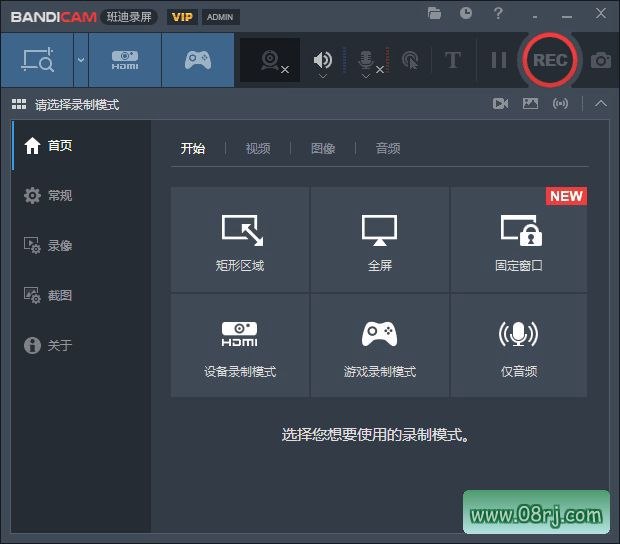Select the screen recording mode icon
This screenshot has width=620, height=544.
37,60
